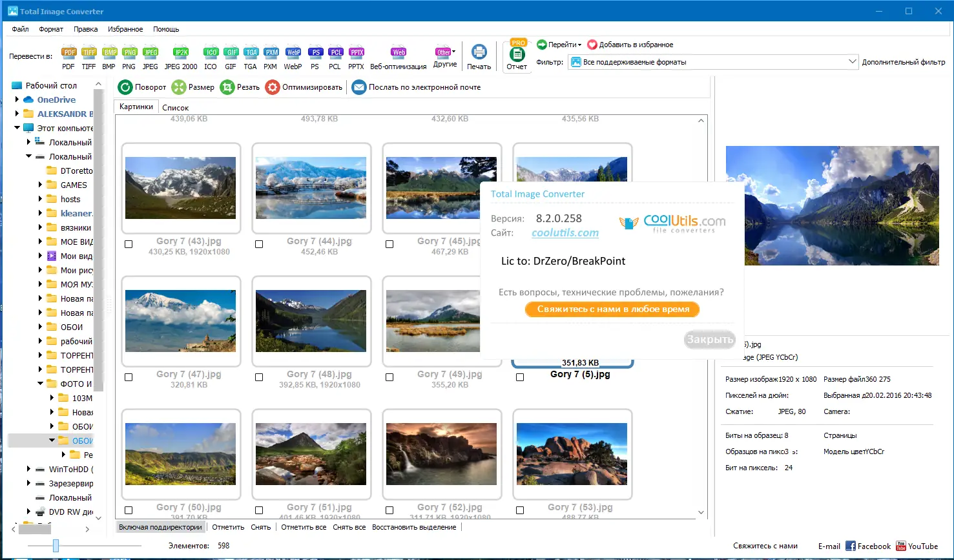
Task: Select GIF conversion icon
Action: pyautogui.click(x=231, y=57)
